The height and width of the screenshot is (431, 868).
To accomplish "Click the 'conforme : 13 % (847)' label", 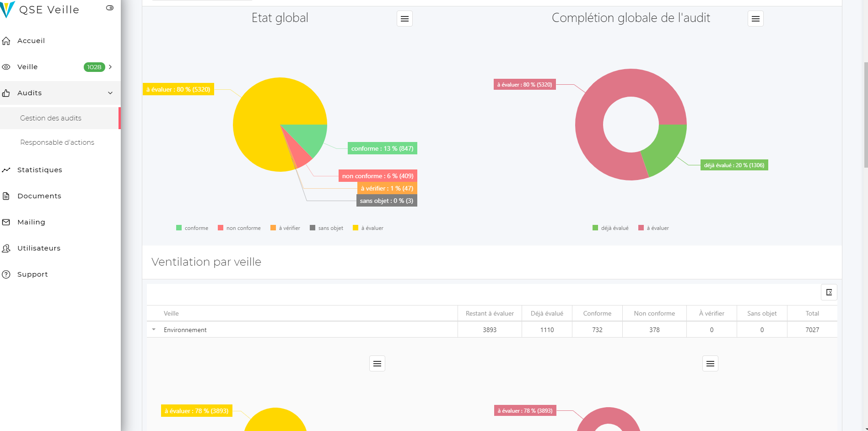I will [x=383, y=148].
